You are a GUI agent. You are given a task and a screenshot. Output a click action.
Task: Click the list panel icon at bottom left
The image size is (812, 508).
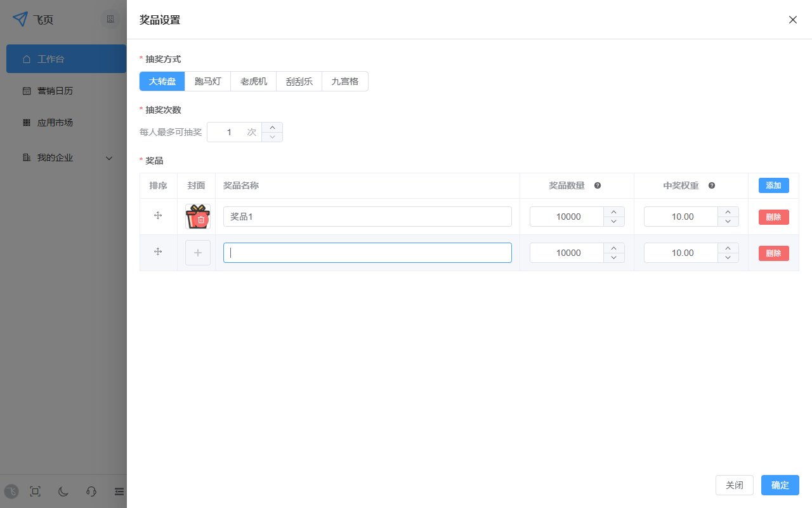point(119,491)
